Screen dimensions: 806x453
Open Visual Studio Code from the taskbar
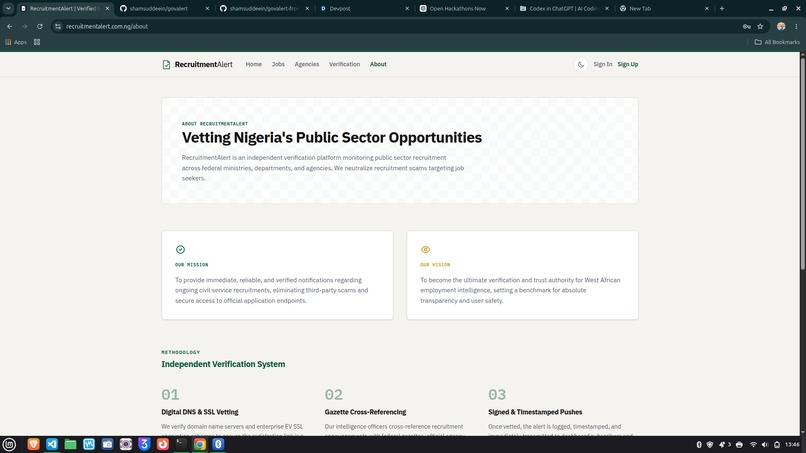tap(52, 444)
